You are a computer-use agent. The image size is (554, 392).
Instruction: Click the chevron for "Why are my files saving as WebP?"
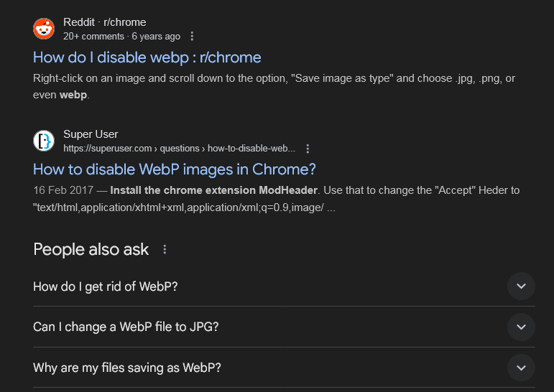[521, 368]
